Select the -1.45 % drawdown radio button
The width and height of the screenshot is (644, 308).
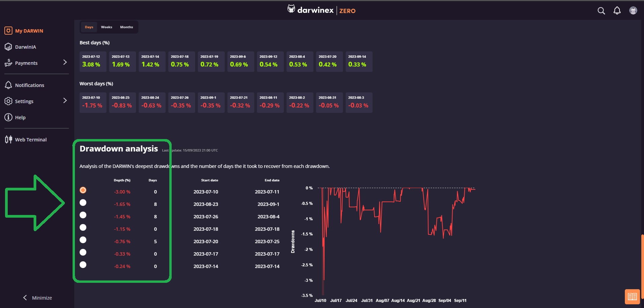click(x=83, y=215)
